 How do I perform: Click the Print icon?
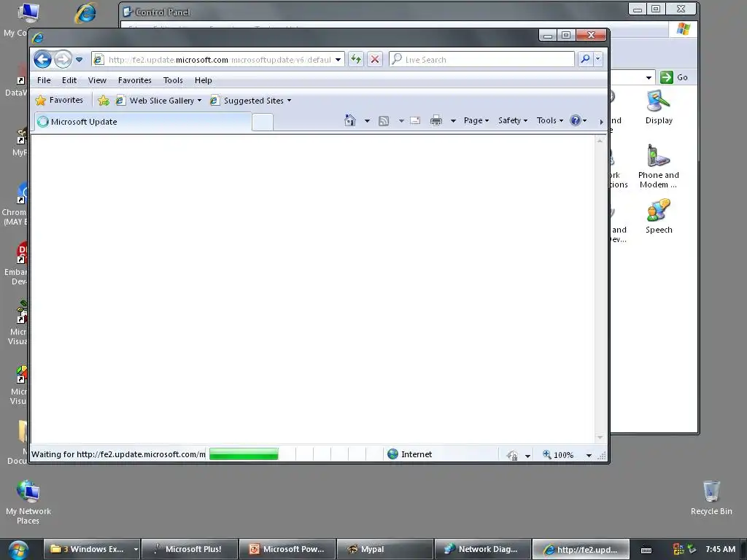436,121
